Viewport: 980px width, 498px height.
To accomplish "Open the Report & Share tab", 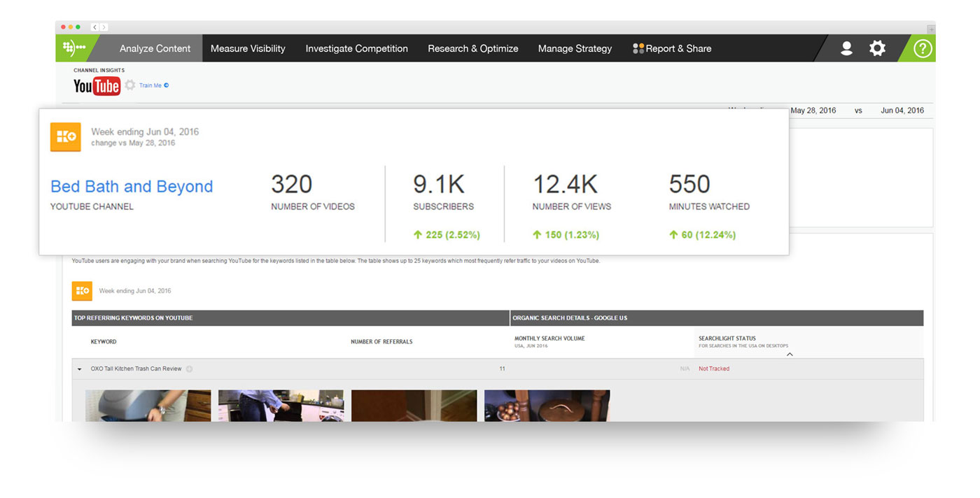I will (672, 48).
